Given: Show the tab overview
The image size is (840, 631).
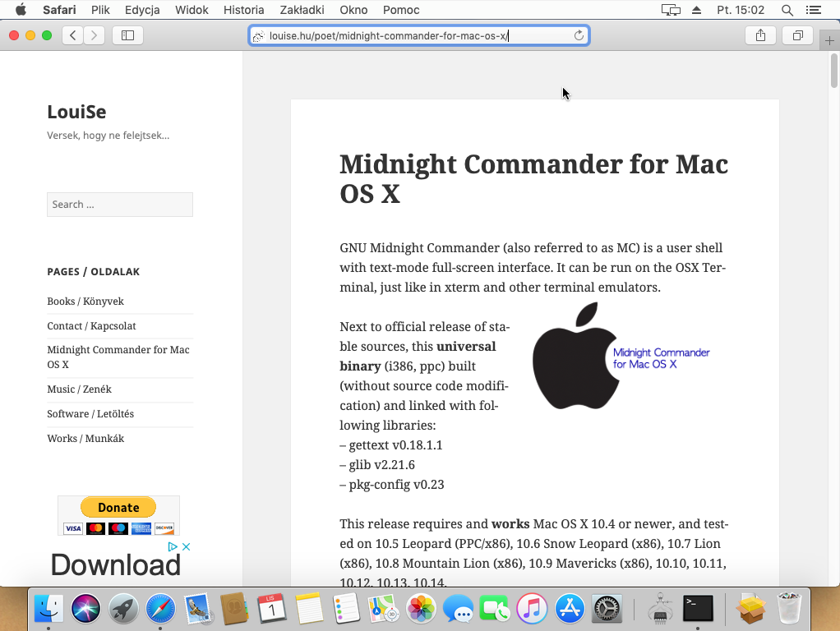Looking at the screenshot, I should [x=798, y=35].
